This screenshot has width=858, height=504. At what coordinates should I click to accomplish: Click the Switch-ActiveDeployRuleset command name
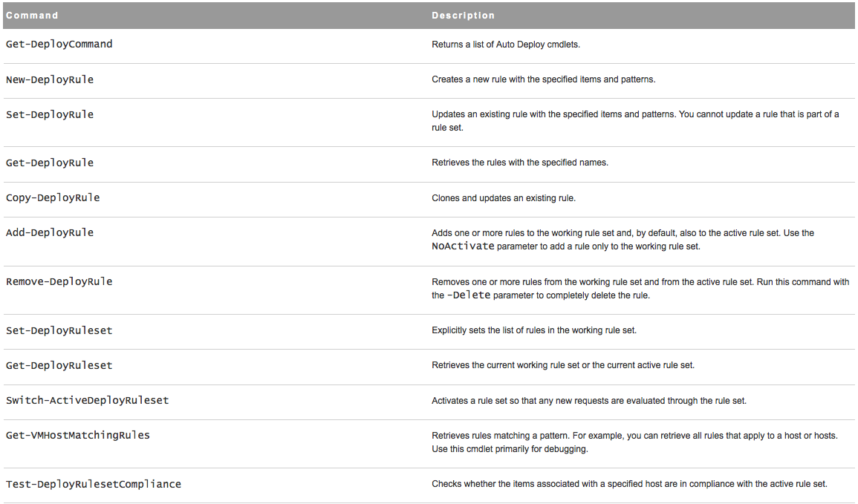click(88, 401)
